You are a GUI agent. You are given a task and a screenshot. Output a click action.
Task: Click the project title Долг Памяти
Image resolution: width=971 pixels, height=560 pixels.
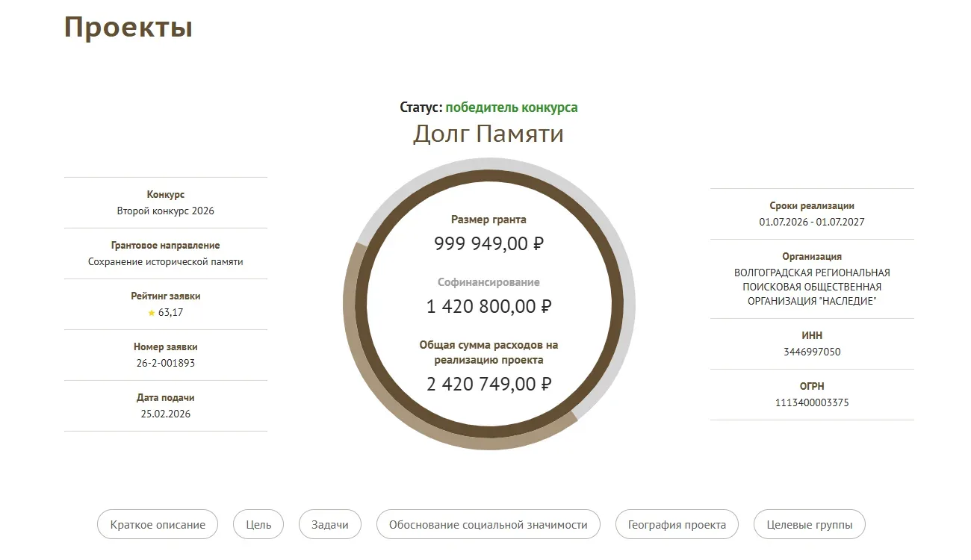(488, 134)
